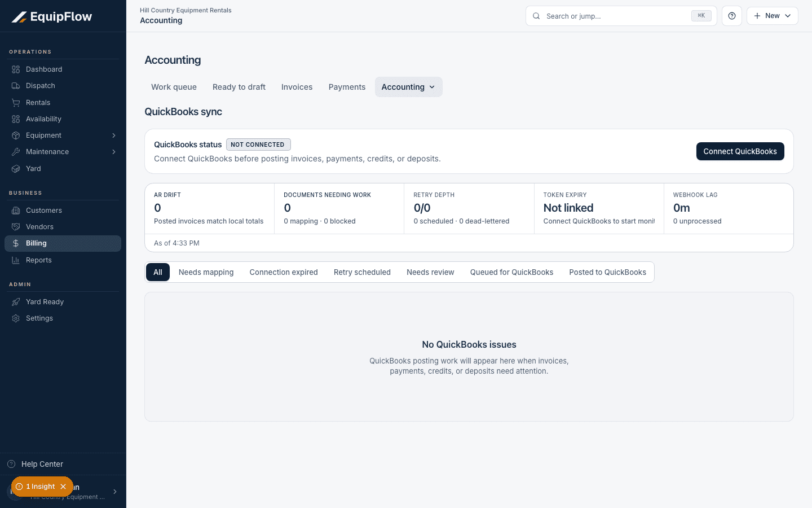Filter by Queued for QuickBooks
The height and width of the screenshot is (508, 812).
tap(512, 272)
